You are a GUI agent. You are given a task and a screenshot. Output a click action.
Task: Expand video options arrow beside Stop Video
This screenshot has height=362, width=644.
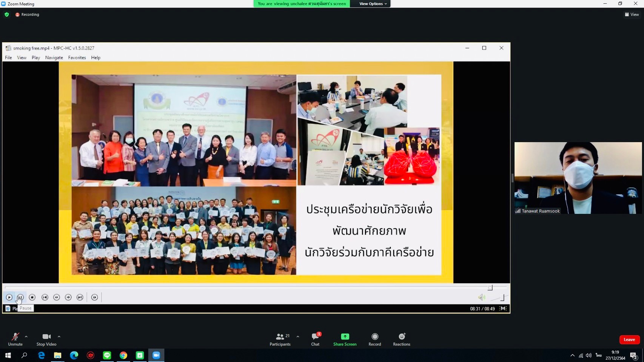(59, 336)
